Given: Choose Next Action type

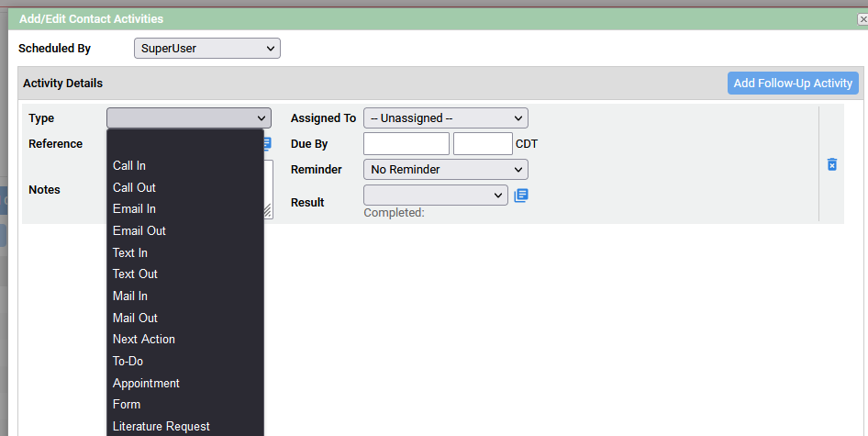Looking at the screenshot, I should (185, 339).
